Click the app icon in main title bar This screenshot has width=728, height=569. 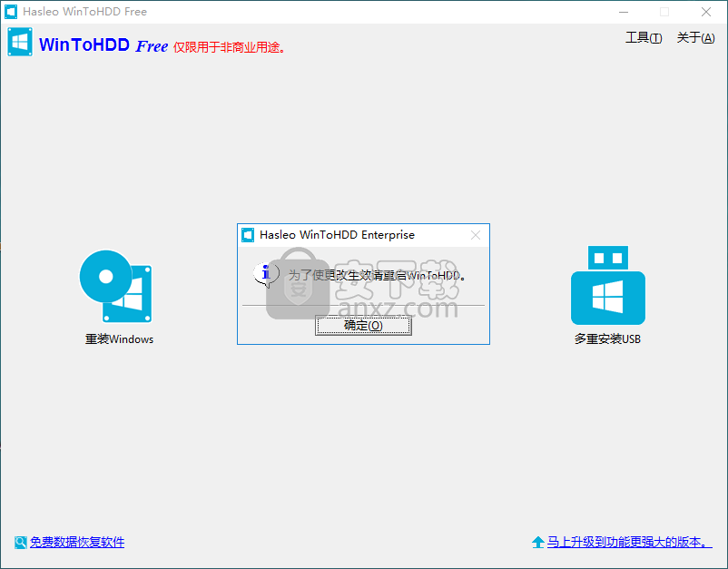point(11,12)
